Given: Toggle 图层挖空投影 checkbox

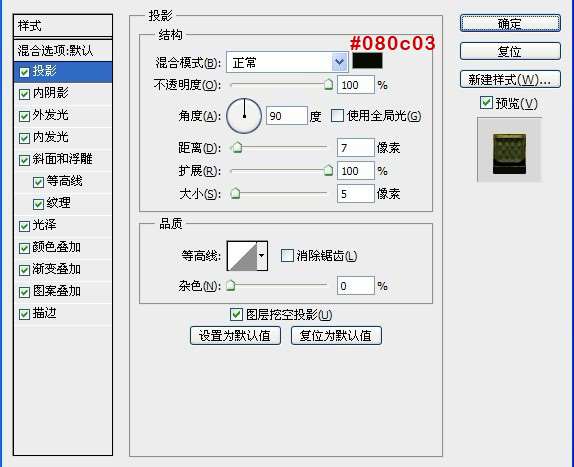Looking at the screenshot, I should (x=236, y=314).
